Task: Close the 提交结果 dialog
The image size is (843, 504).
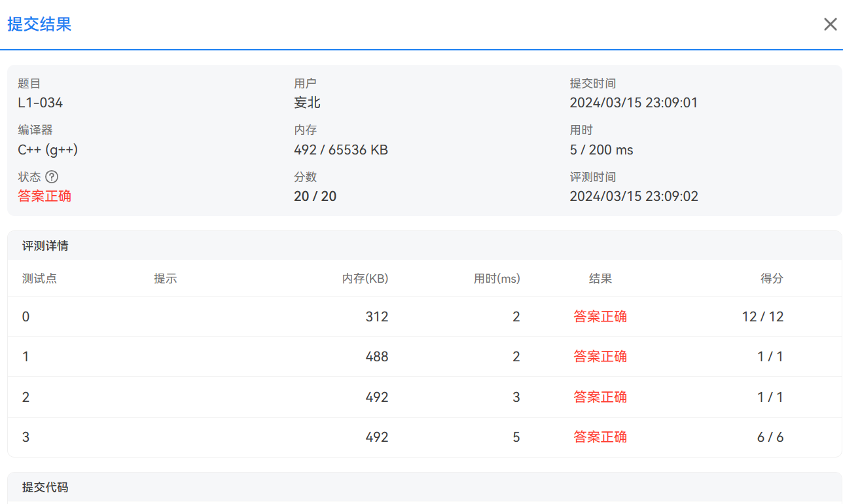Action: tap(830, 25)
